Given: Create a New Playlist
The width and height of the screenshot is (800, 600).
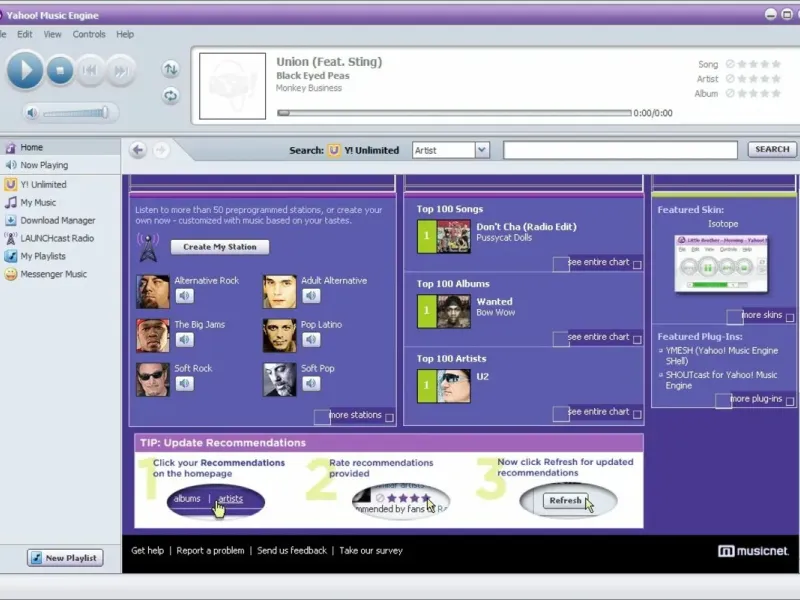Looking at the screenshot, I should pyautogui.click(x=65, y=558).
